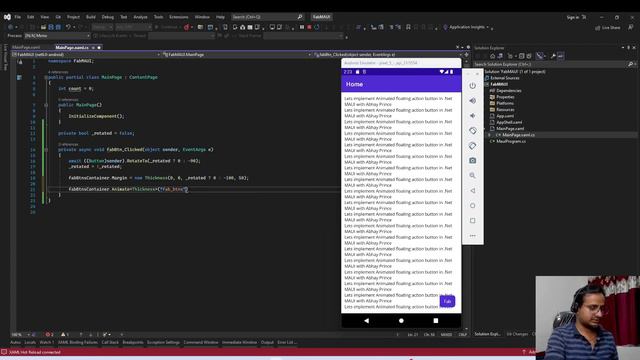Open the Debug menu
This screenshot has height=360, width=640.
(x=108, y=17)
